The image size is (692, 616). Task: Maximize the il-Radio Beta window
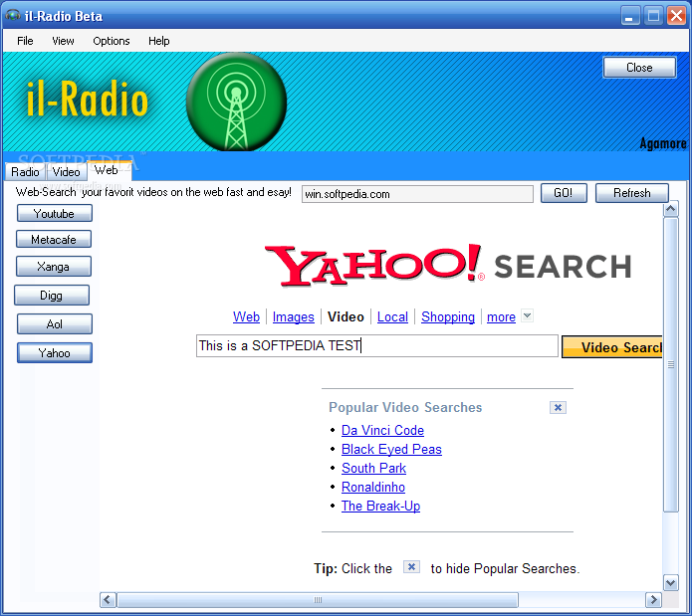coord(653,16)
